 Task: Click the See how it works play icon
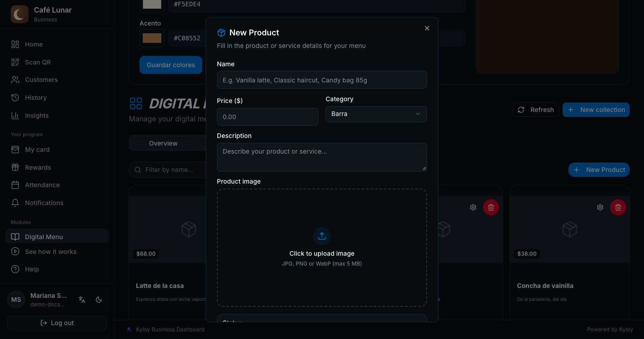pyautogui.click(x=15, y=252)
